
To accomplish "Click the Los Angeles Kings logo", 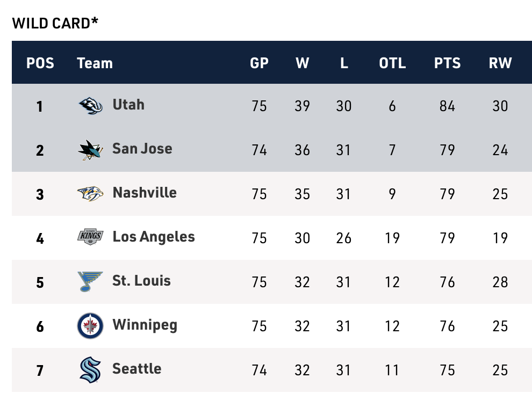I will (90, 237).
